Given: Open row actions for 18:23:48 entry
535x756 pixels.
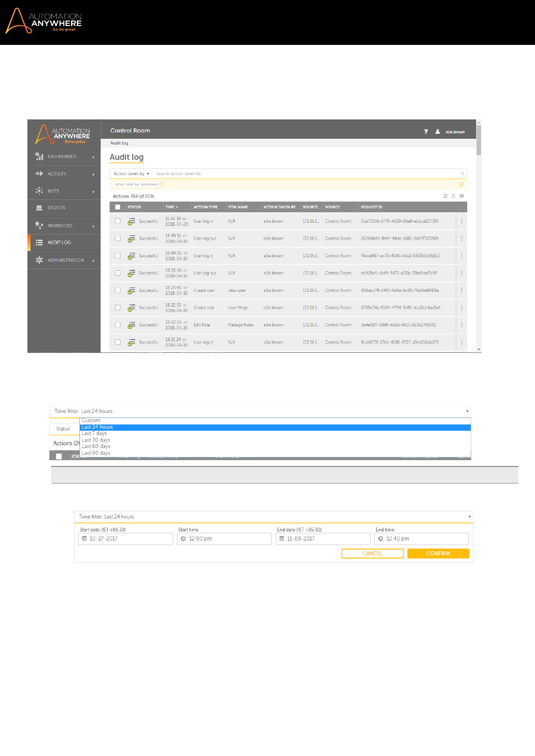Looking at the screenshot, I should (461, 273).
